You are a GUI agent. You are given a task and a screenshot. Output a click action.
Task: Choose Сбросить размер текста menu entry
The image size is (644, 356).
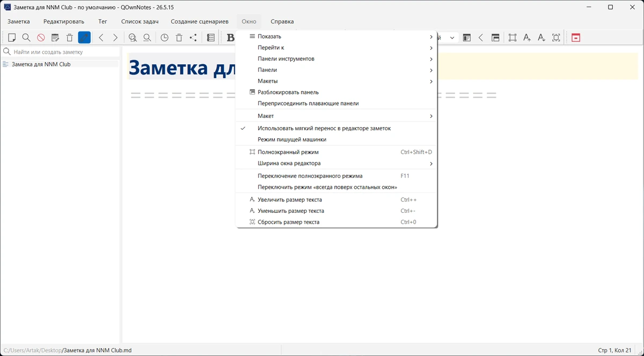336,222
